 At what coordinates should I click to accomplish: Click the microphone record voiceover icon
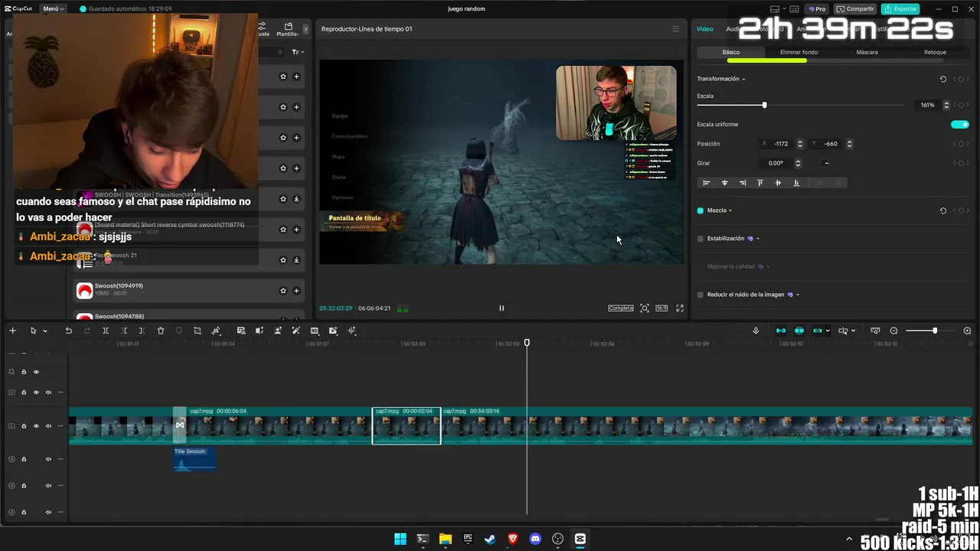click(x=756, y=331)
